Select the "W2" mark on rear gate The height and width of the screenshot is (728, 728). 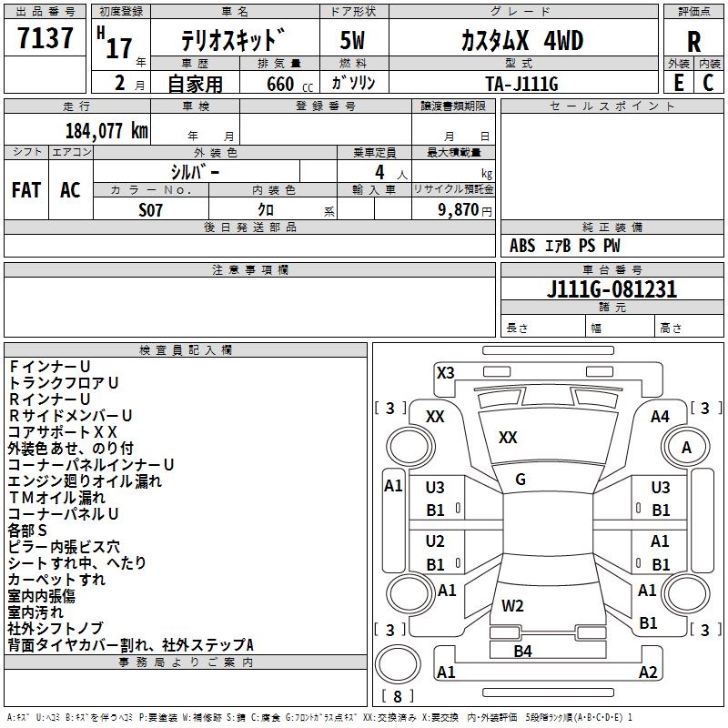(512, 606)
